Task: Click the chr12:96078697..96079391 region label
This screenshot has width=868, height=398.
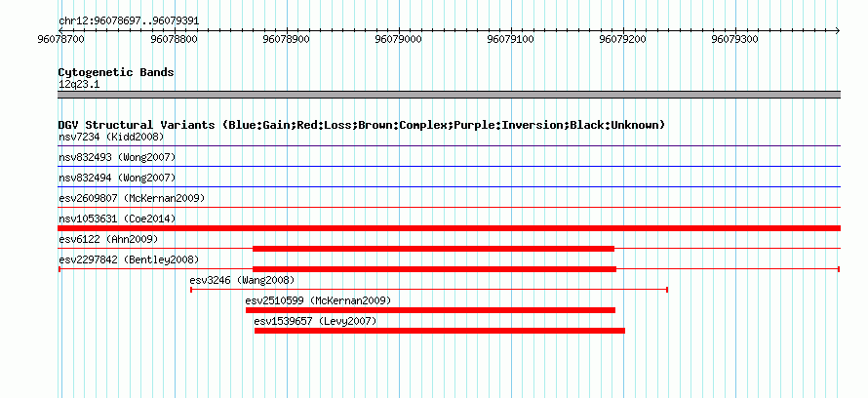Action: click(129, 21)
